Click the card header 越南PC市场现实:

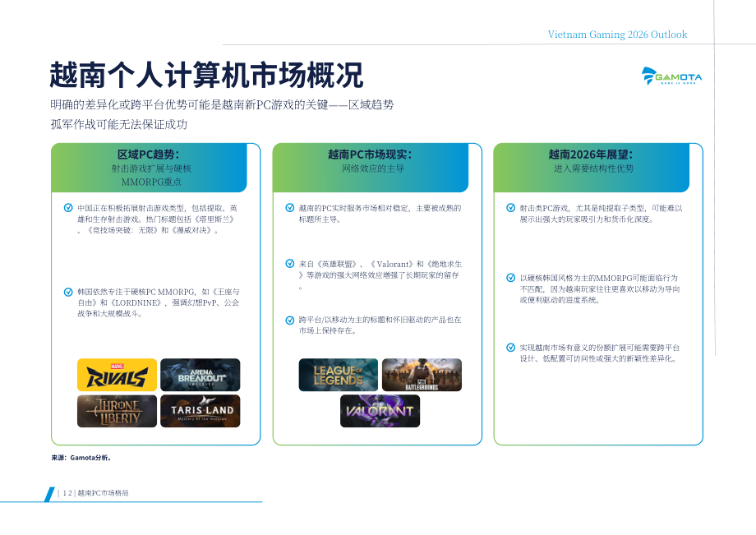tap(370, 155)
